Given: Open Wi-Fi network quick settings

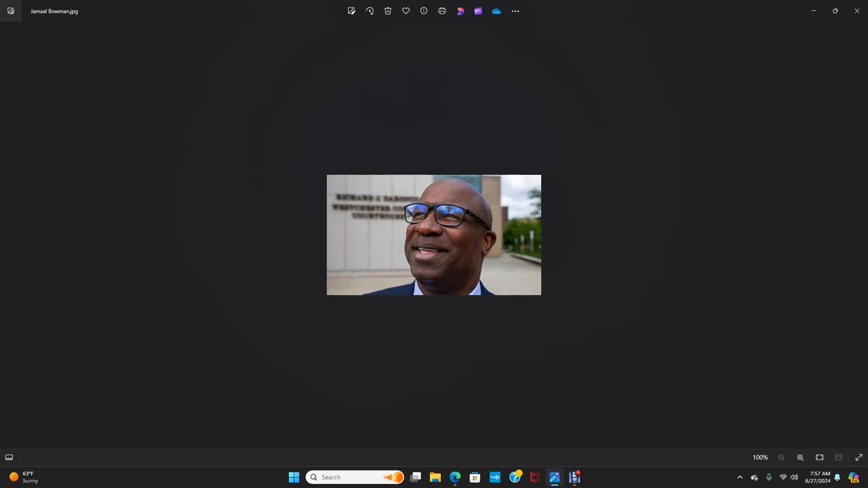Looking at the screenshot, I should click(783, 477).
